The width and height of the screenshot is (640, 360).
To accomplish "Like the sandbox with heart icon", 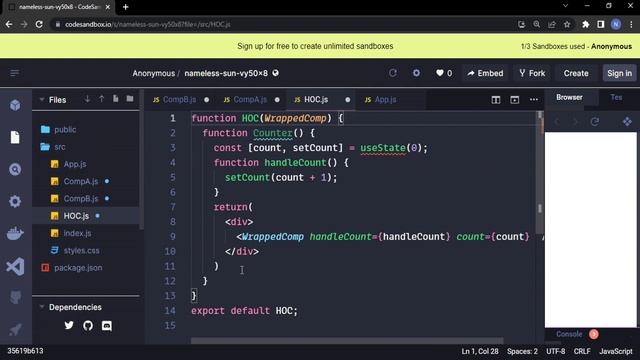I will 440,73.
